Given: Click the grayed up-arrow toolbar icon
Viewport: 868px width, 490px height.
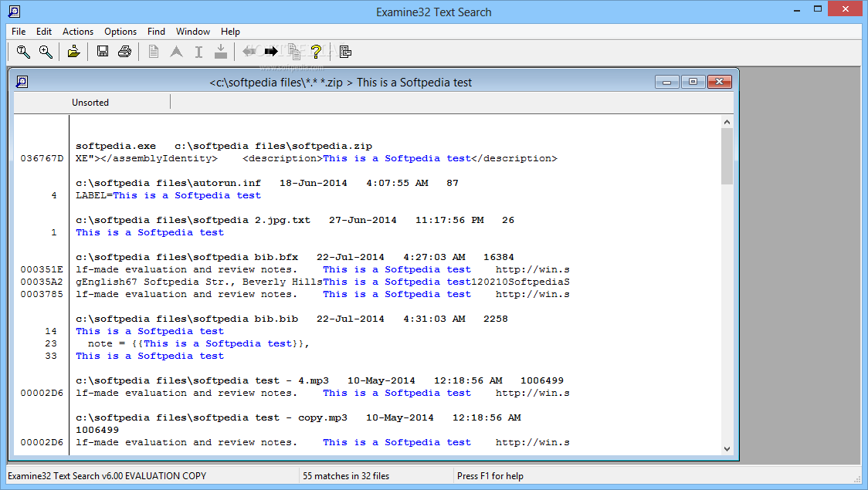Looking at the screenshot, I should click(176, 52).
